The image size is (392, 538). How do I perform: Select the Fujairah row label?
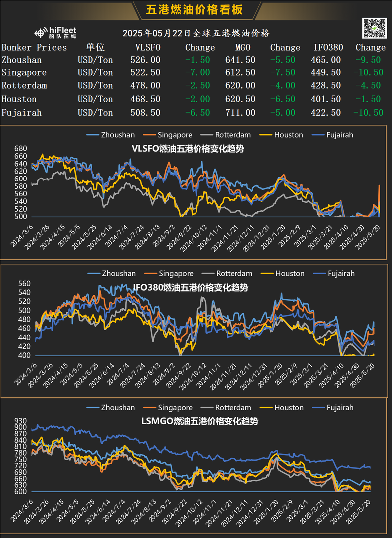[22, 113]
